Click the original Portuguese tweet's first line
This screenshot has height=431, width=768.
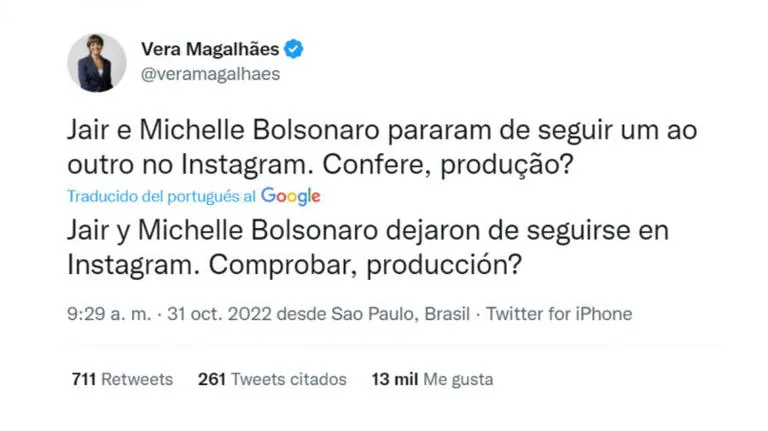pyautogui.click(x=382, y=130)
